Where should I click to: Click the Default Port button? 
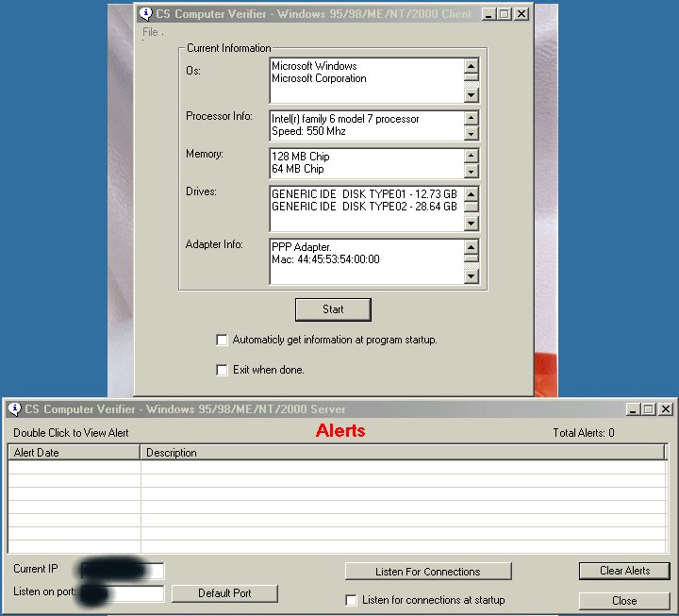pos(224,593)
